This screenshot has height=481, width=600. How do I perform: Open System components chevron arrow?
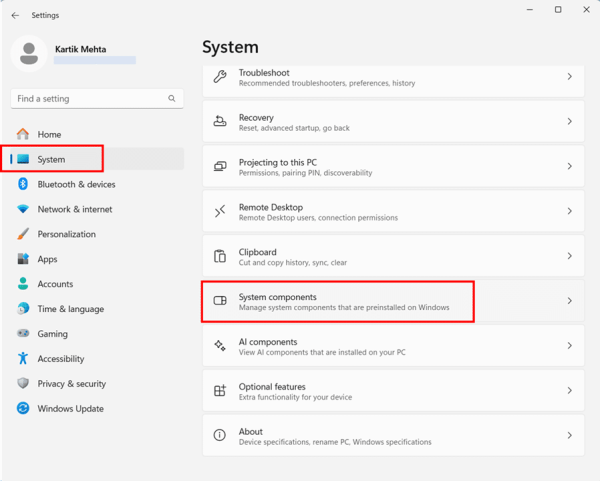[570, 301]
